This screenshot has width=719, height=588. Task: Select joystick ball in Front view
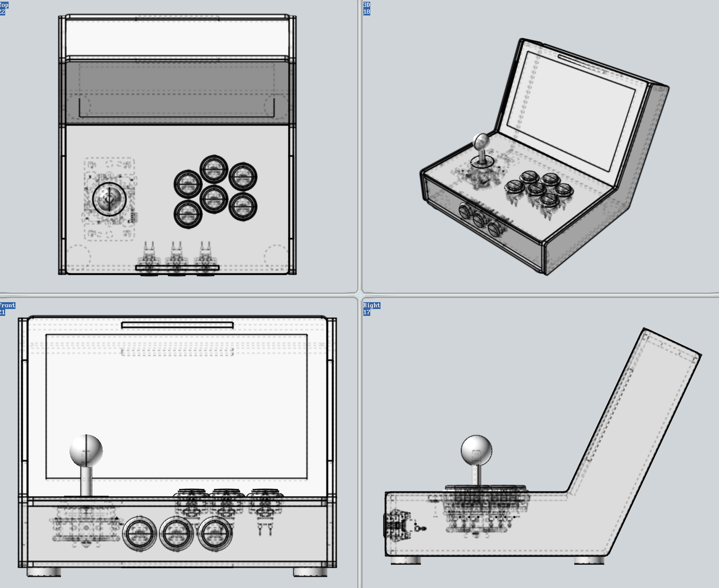click(86, 451)
